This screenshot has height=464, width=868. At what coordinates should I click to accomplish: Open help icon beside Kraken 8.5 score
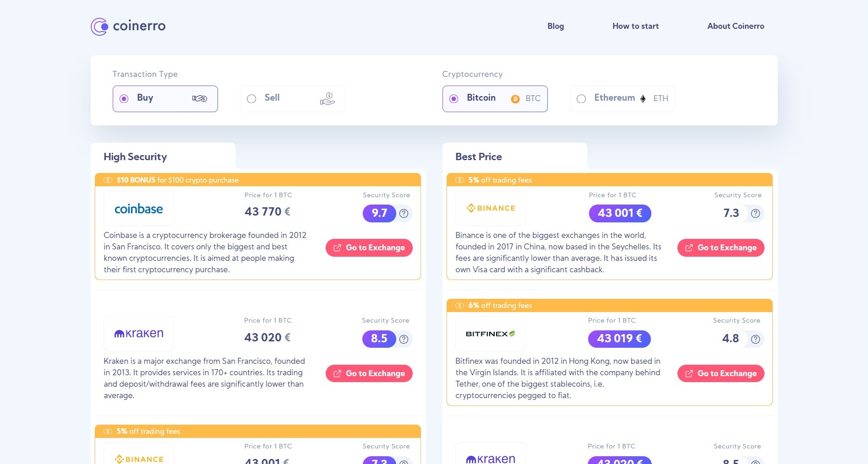tap(404, 339)
